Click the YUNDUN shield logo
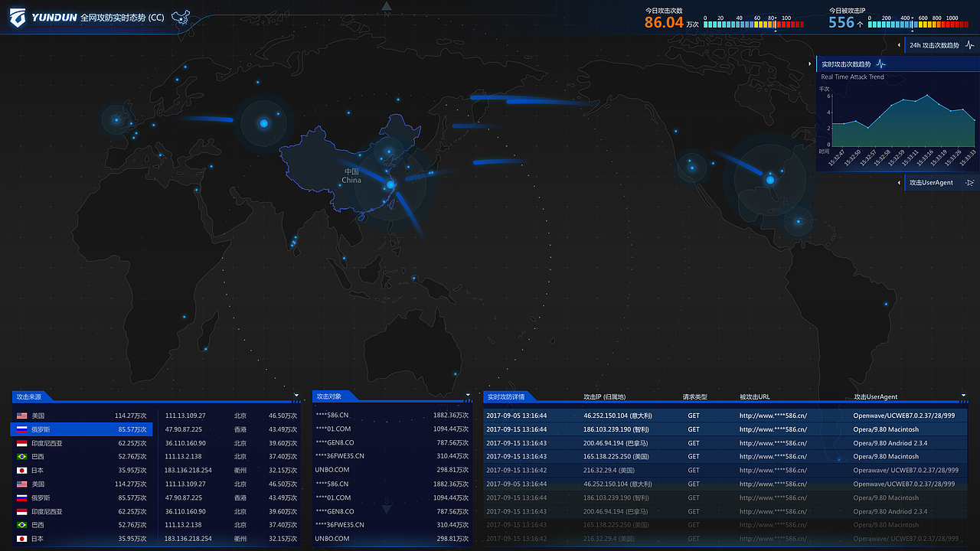 pyautogui.click(x=18, y=18)
